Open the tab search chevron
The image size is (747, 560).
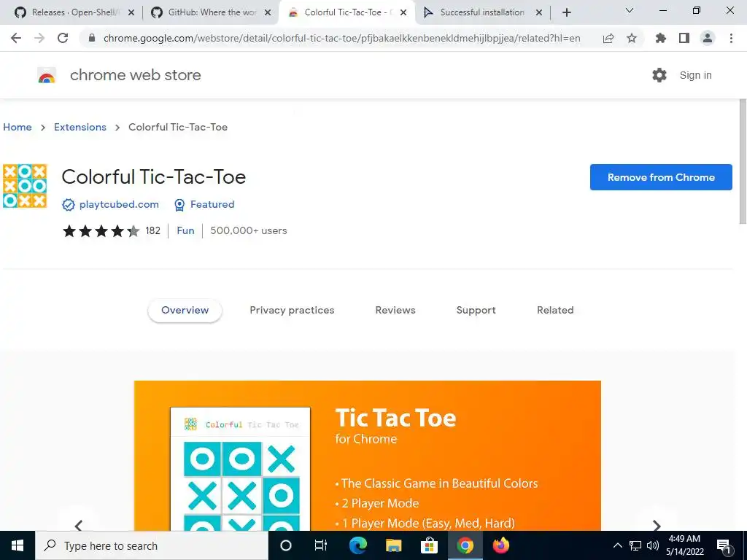[630, 10]
